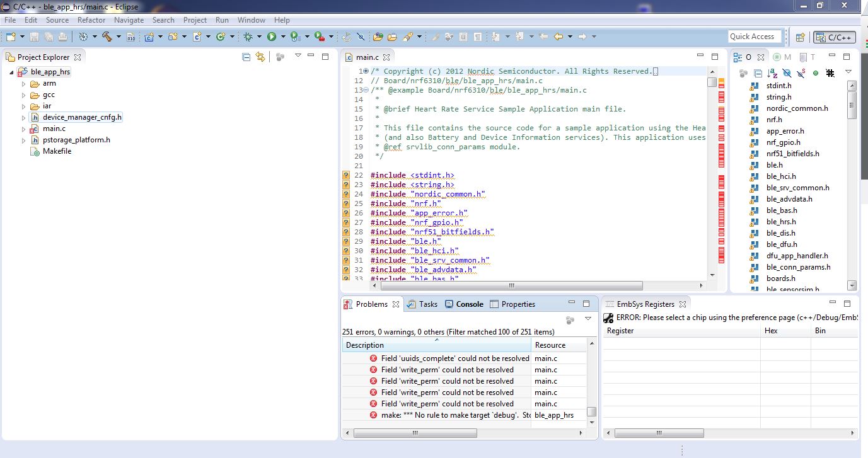Select Makefile in Project Explorer

pos(51,151)
